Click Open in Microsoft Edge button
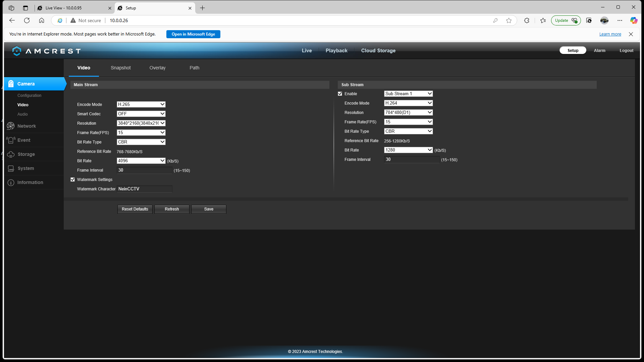644x362 pixels. 193,34
